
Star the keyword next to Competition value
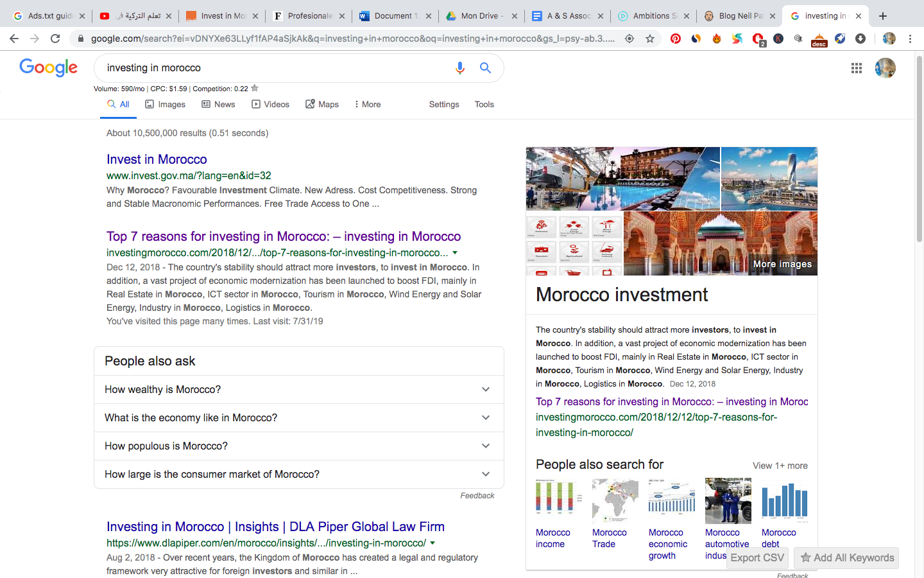coord(255,89)
